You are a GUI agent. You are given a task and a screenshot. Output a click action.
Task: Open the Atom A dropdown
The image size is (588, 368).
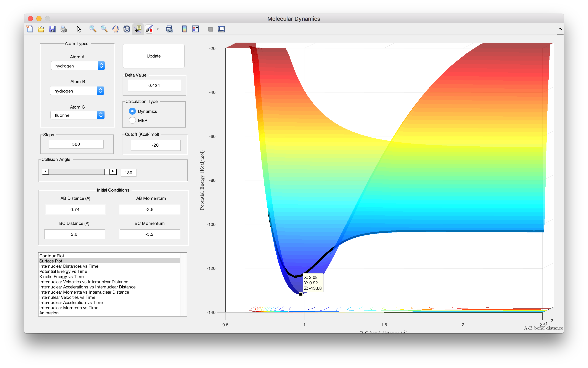pos(78,66)
